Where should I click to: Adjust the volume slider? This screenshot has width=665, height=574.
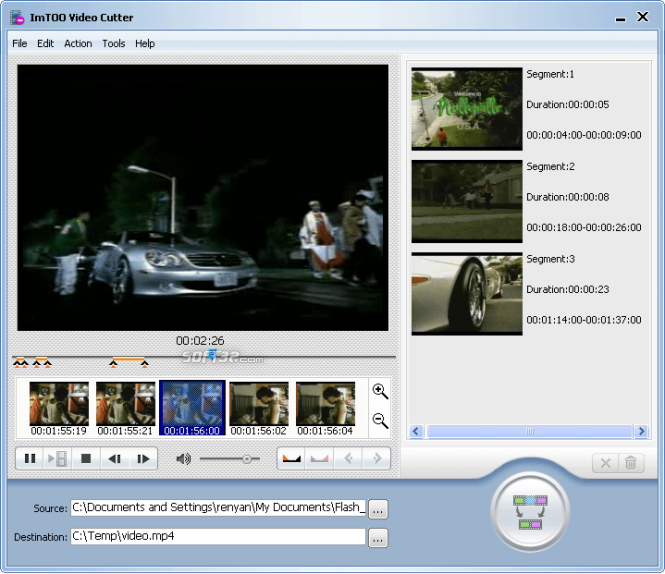click(x=246, y=459)
